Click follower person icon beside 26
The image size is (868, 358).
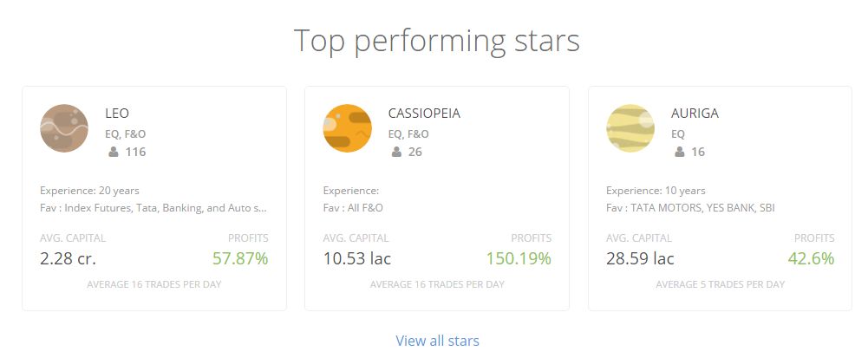pos(396,153)
